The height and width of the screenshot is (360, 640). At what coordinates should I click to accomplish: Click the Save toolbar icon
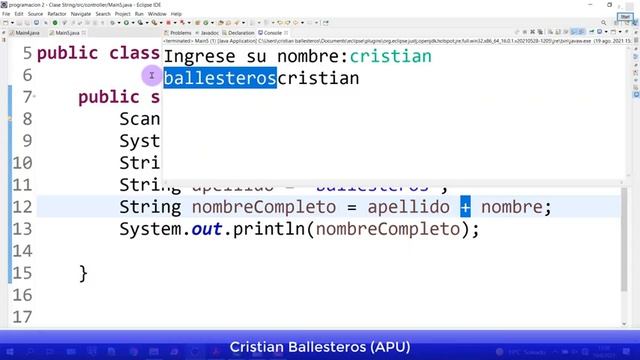click(20, 23)
